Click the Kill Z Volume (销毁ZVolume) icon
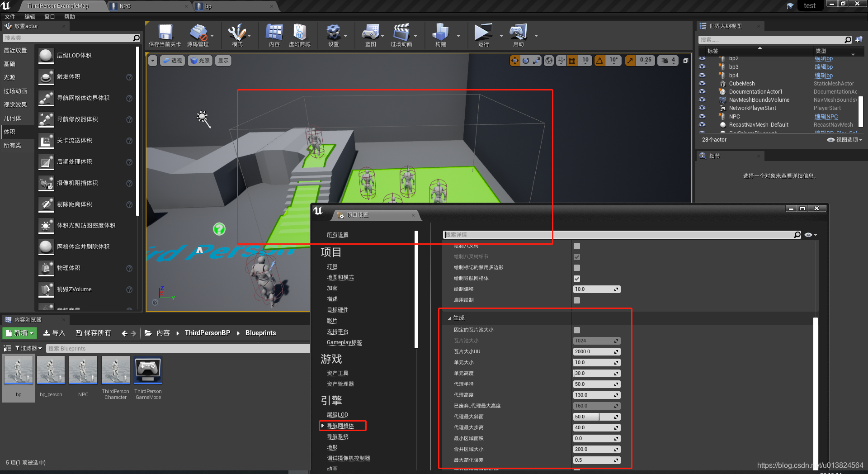Viewport: 868px width, 474px height. coord(46,289)
